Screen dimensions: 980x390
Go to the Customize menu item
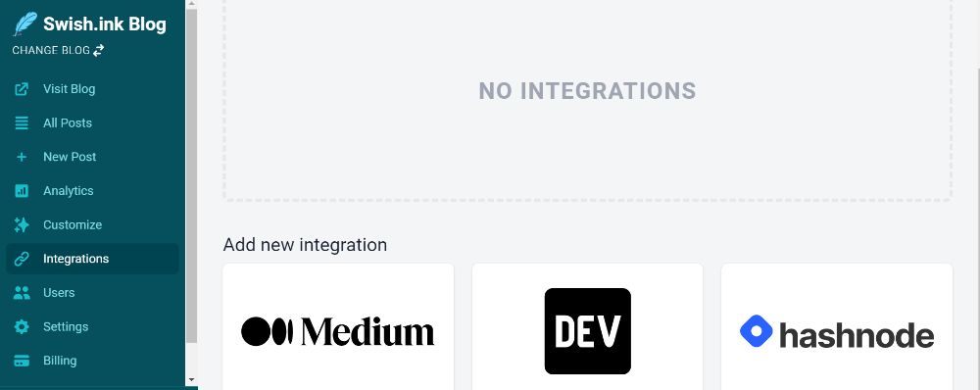pyautogui.click(x=92, y=225)
